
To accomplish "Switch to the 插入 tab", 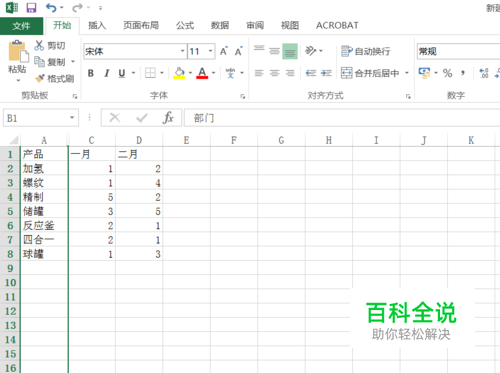I will pos(97,25).
